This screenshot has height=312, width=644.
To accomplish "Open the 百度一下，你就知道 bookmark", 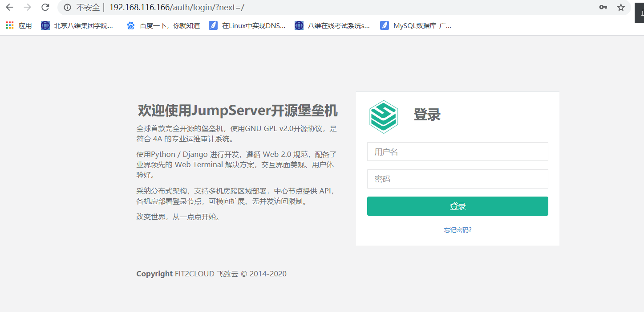I will 163,25.
